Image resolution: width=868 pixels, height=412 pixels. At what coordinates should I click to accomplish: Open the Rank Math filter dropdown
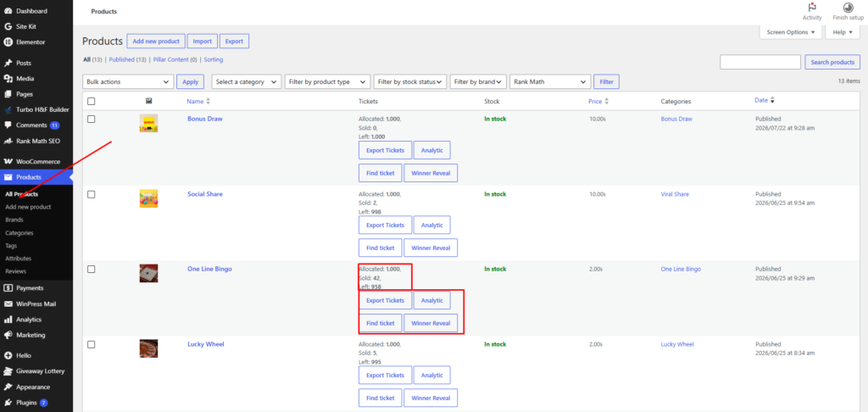[x=550, y=81]
